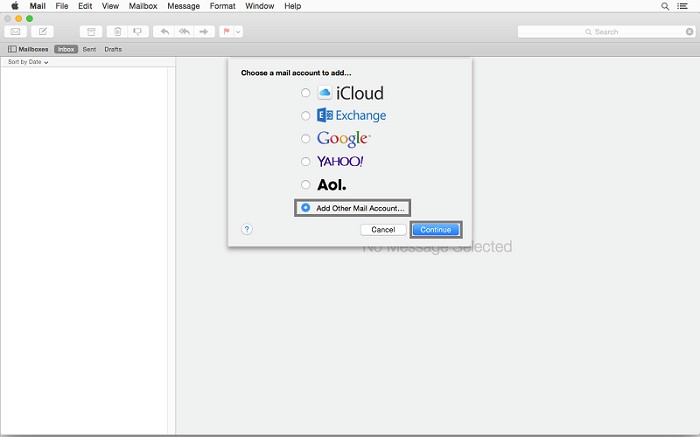
Task: Open the flag color dropdown arrow
Action: 238,32
